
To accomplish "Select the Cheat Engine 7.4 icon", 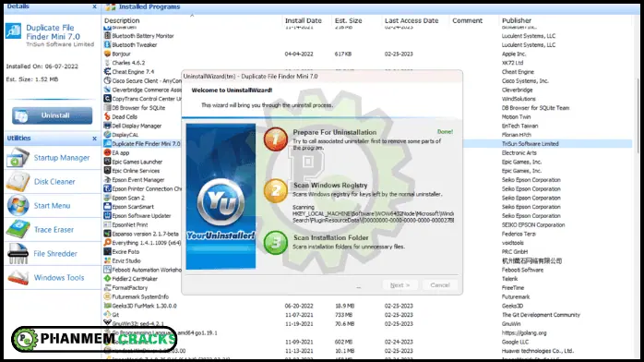I will coord(107,72).
